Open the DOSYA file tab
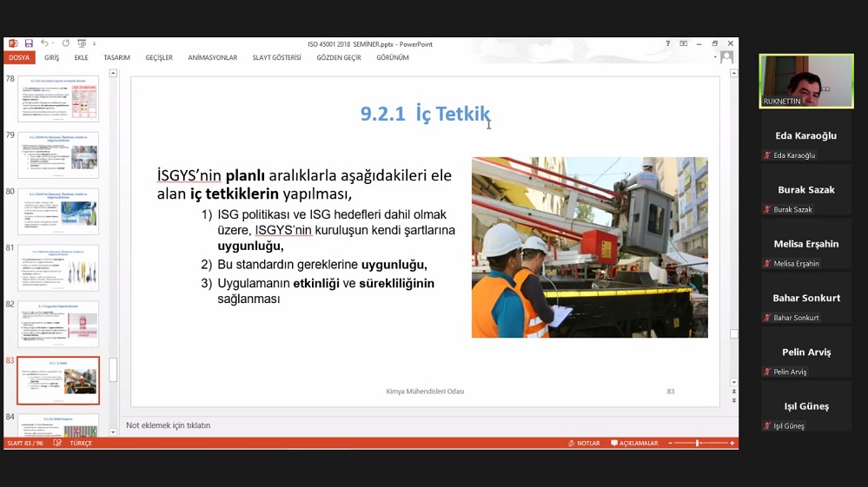Image resolution: width=868 pixels, height=487 pixels. pos(19,58)
